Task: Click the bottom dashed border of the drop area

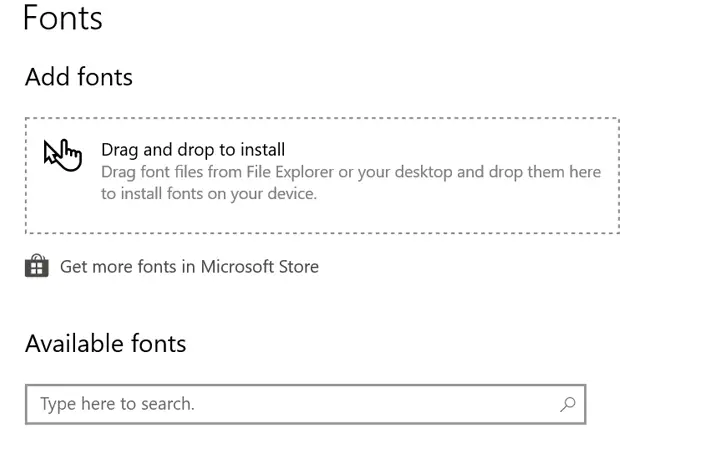Action: [x=322, y=233]
